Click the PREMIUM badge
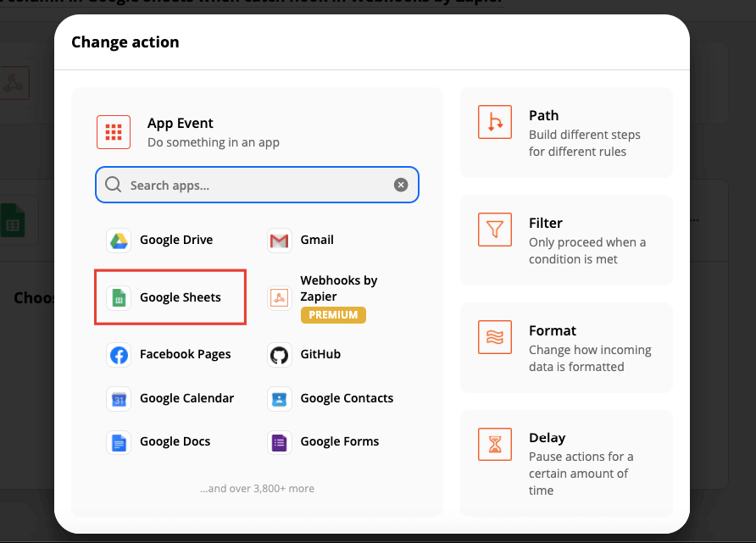The height and width of the screenshot is (543, 756). point(333,314)
